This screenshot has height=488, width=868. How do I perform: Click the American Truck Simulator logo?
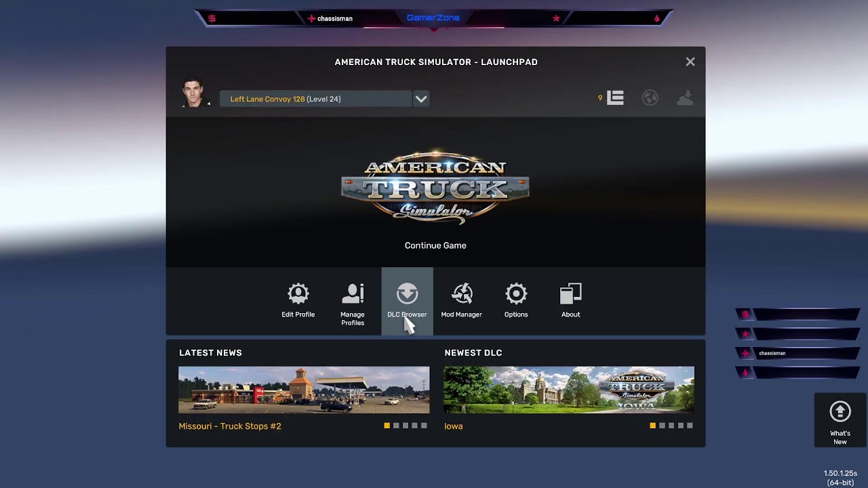point(435,188)
